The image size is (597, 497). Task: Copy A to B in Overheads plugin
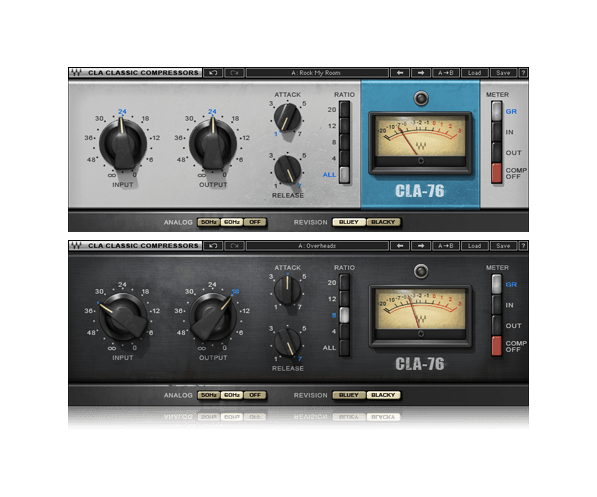click(446, 246)
